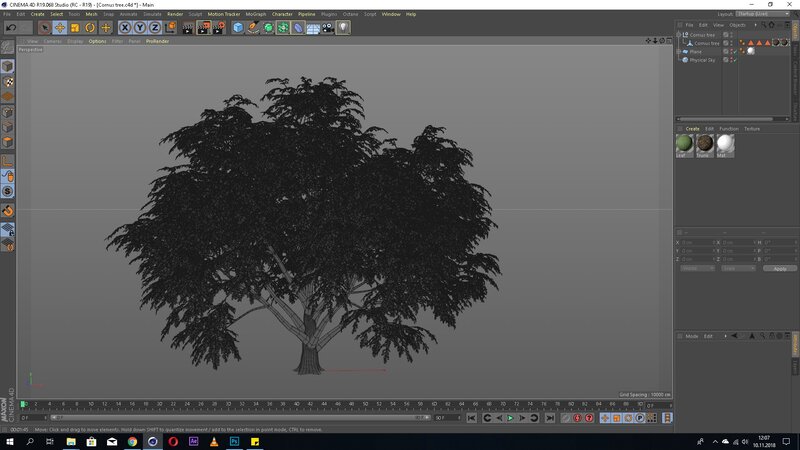This screenshot has width=800, height=450.
Task: Add a Cube primitive object
Action: (239, 28)
